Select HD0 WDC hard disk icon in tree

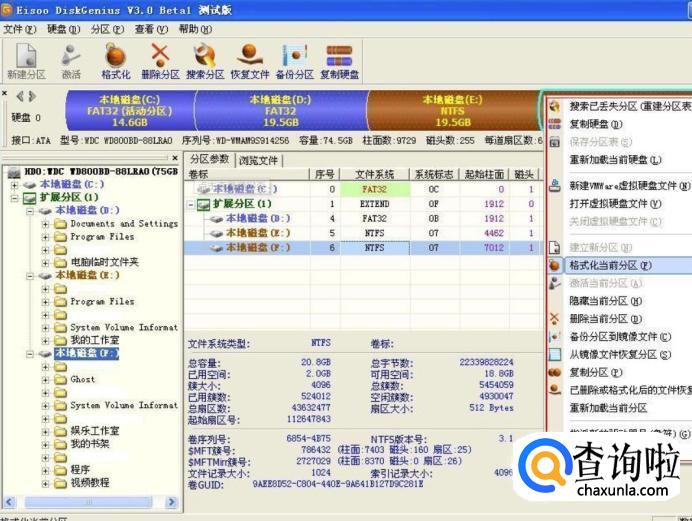[x=14, y=172]
